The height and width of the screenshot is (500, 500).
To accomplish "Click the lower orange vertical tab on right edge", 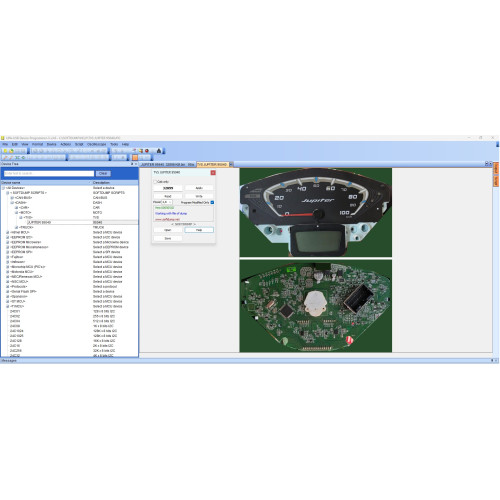I will tap(496, 181).
